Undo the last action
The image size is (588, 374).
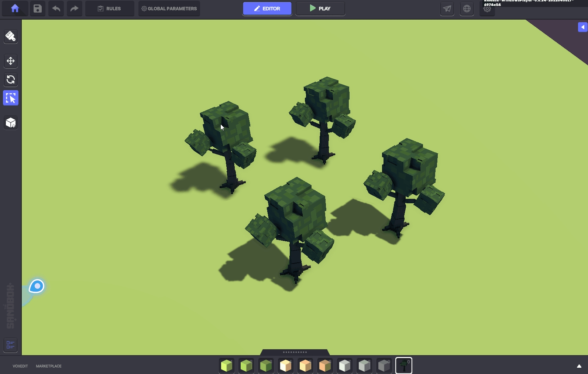(56, 8)
